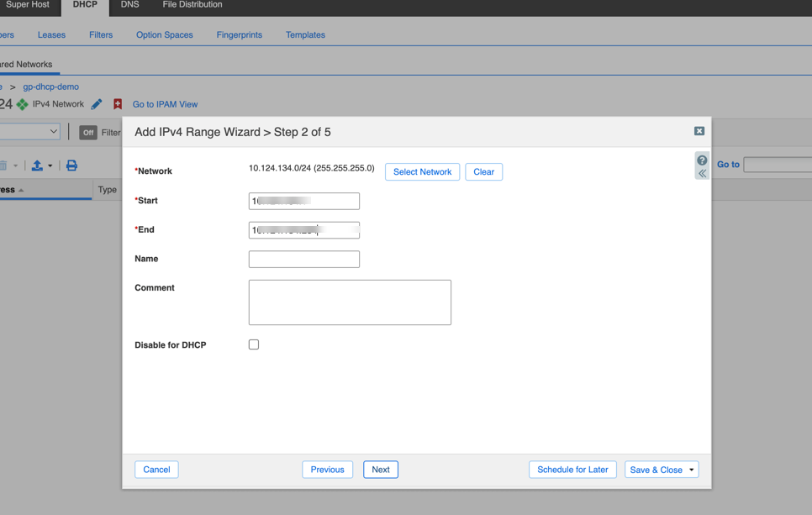812x515 pixels.
Task: Expand the Save & Close dropdown arrow
Action: [x=692, y=470]
